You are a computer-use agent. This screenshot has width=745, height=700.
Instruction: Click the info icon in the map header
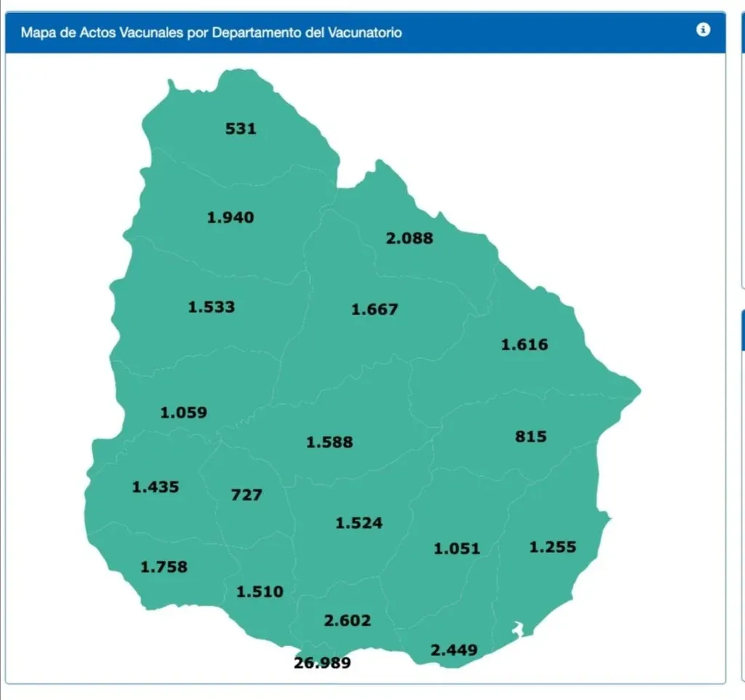(703, 30)
